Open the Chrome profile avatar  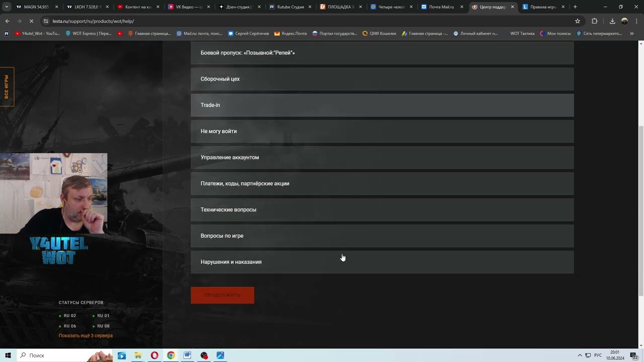[624, 21]
